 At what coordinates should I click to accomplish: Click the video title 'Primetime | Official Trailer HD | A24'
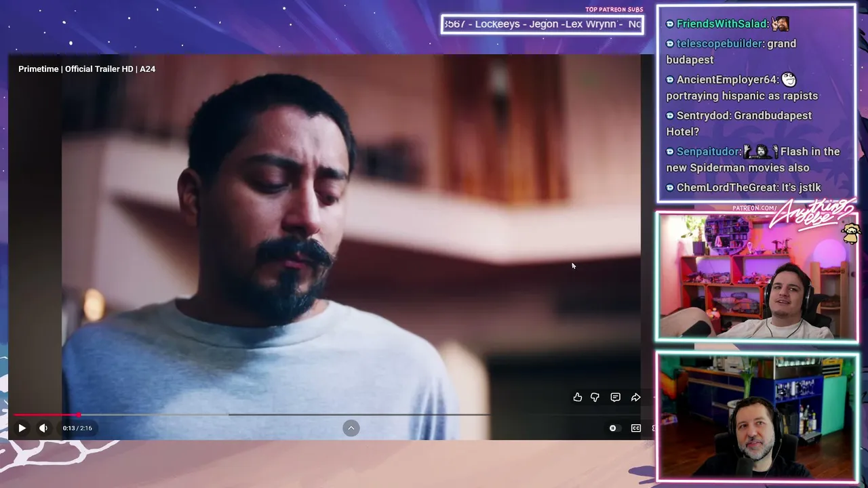pyautogui.click(x=87, y=69)
